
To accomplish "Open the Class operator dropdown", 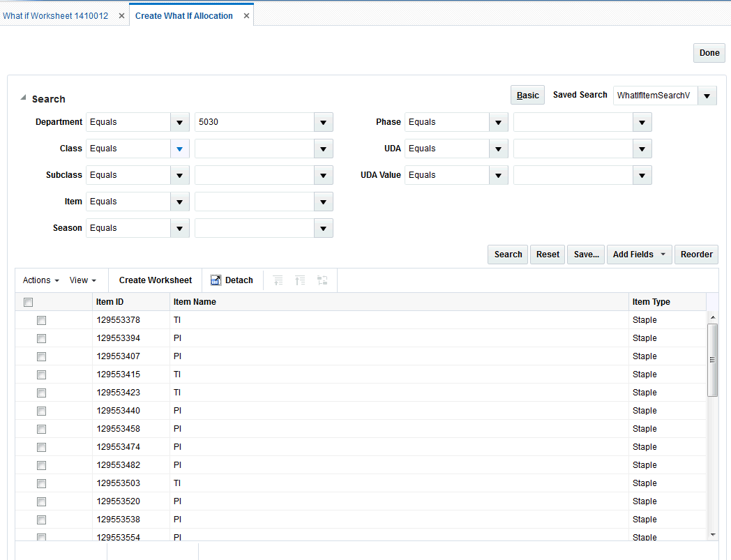I will pyautogui.click(x=179, y=149).
